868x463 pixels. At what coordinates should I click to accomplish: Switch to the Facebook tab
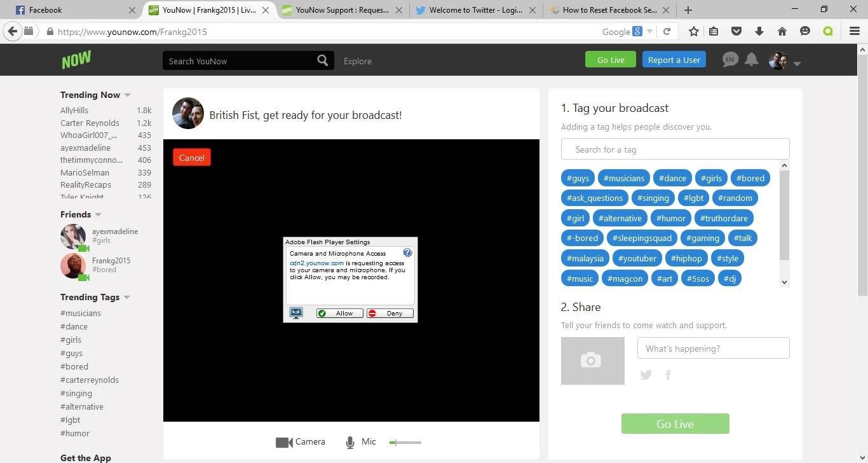tap(76, 10)
